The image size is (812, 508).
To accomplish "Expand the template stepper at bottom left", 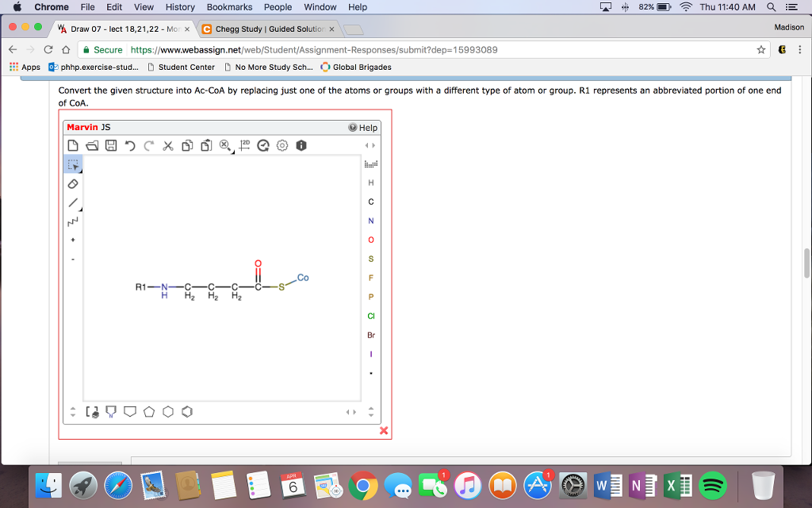I will 73,411.
